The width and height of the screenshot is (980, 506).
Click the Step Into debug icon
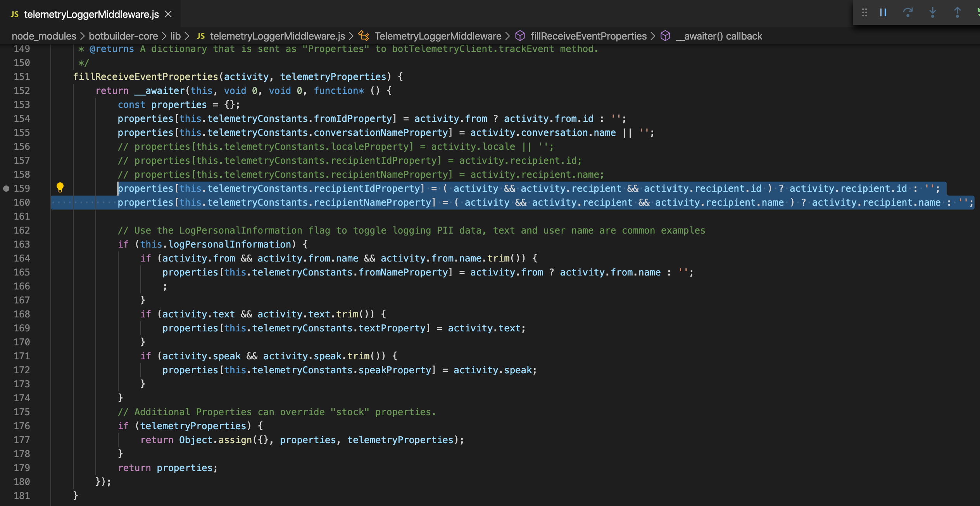tap(933, 12)
